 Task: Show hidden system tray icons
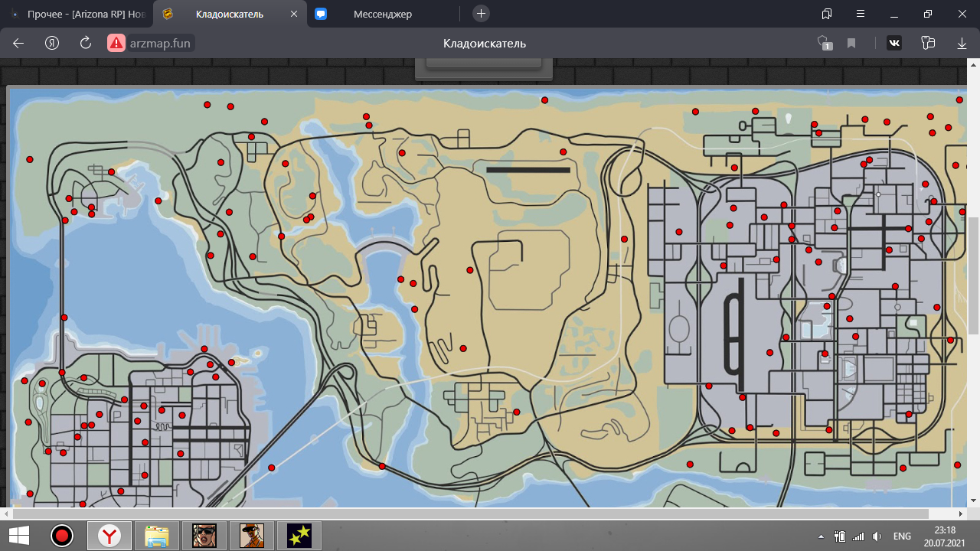point(822,536)
